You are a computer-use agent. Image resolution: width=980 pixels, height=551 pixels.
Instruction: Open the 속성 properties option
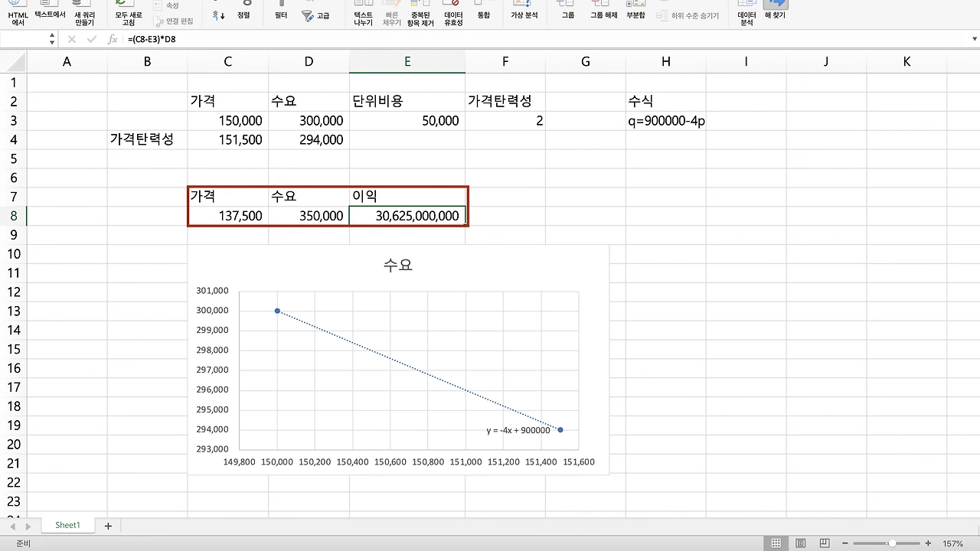tap(166, 5)
